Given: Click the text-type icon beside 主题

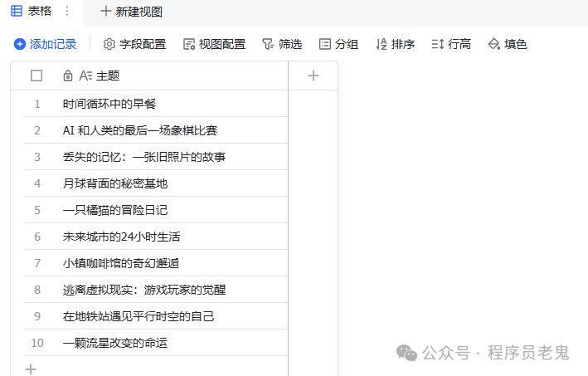Looking at the screenshot, I should coord(85,76).
